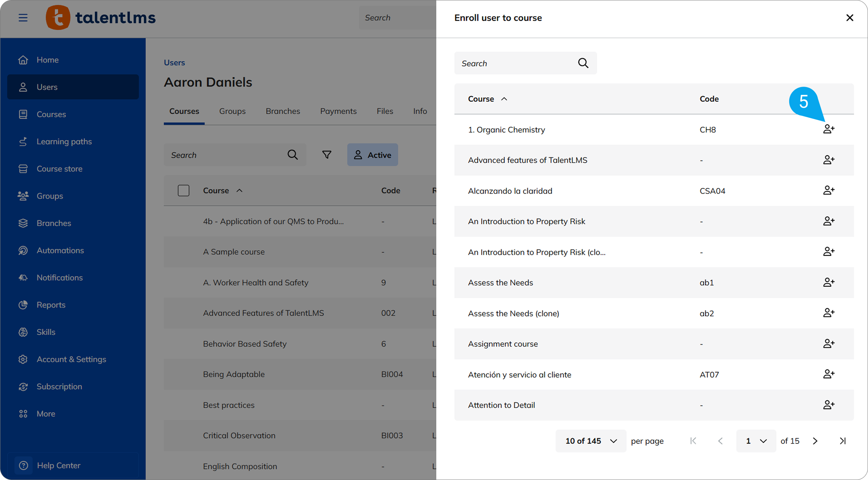Sort enroll panel by Course column

click(487, 99)
